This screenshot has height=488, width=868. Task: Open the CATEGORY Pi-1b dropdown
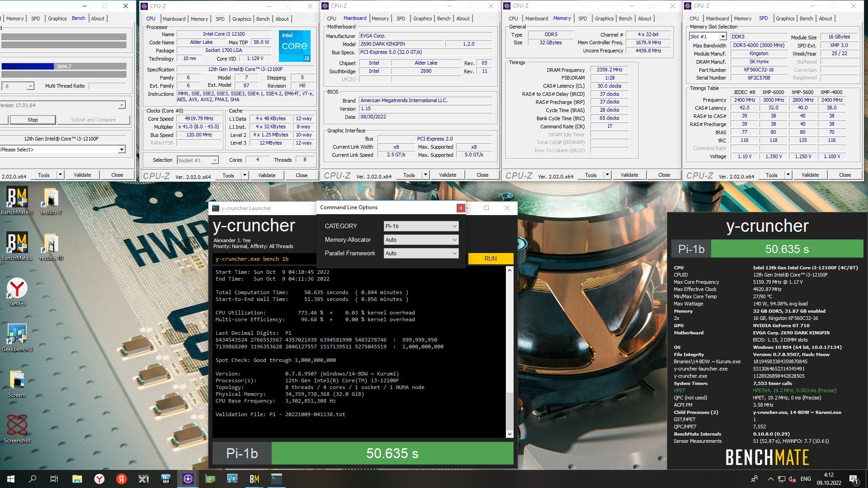click(x=421, y=226)
